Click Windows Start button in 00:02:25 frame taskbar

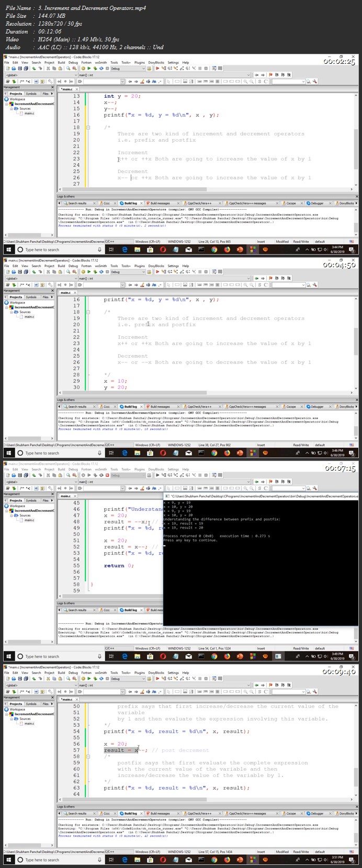(x=8, y=249)
